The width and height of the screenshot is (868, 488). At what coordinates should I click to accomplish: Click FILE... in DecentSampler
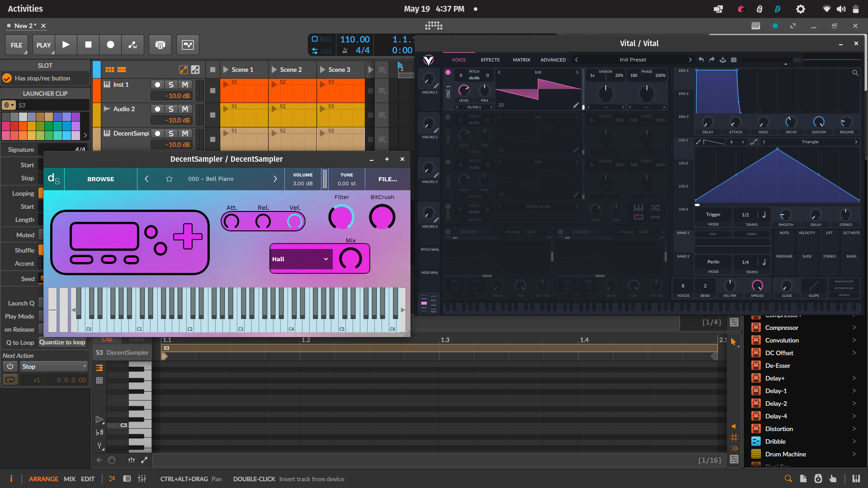coord(388,179)
